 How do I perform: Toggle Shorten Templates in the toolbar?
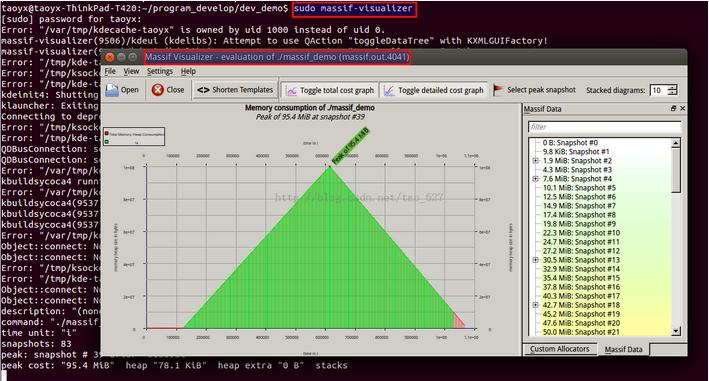[x=235, y=90]
